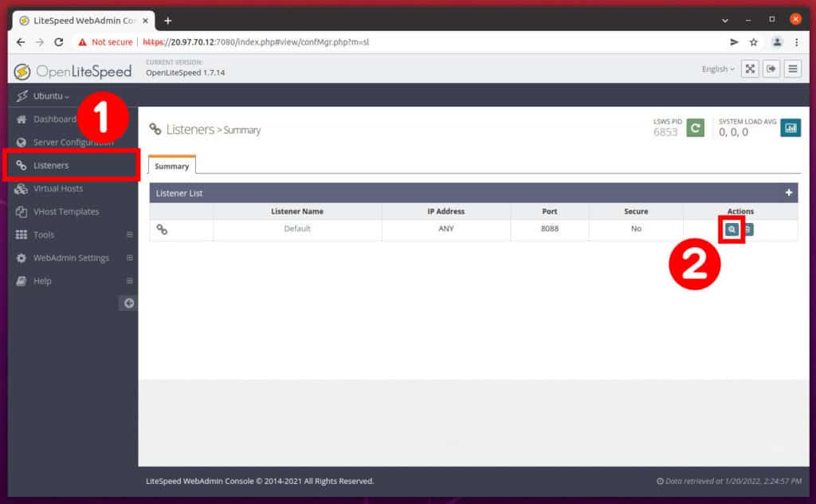Click the IP Address column header
The height and width of the screenshot is (504, 816).
446,211
